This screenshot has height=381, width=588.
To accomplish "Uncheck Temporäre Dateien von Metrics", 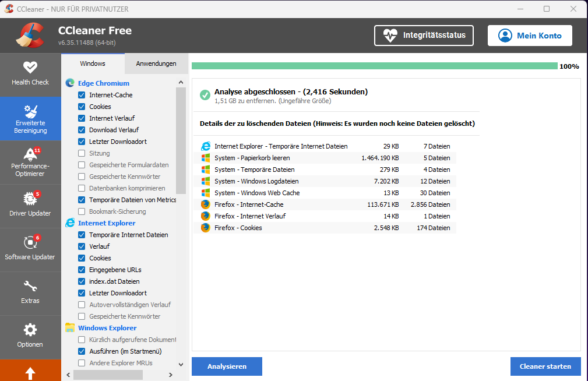I will 82,200.
